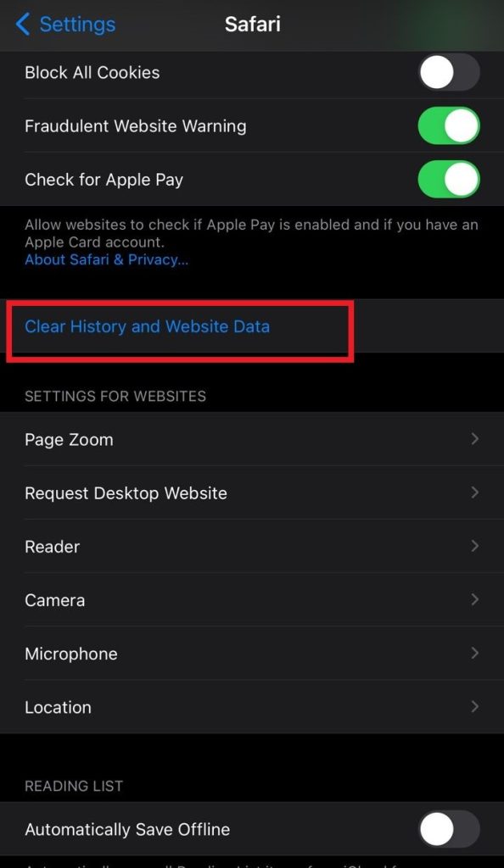
Task: Open Request Desktop Website settings
Action: click(x=252, y=492)
